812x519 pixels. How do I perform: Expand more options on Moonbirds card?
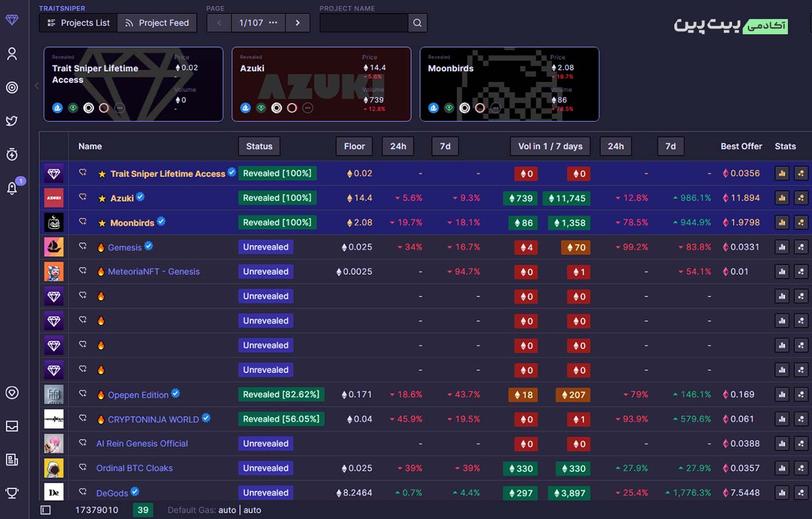[495, 108]
